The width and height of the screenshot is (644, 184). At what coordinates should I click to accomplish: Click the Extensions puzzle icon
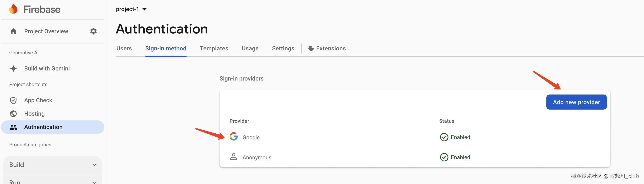point(311,49)
